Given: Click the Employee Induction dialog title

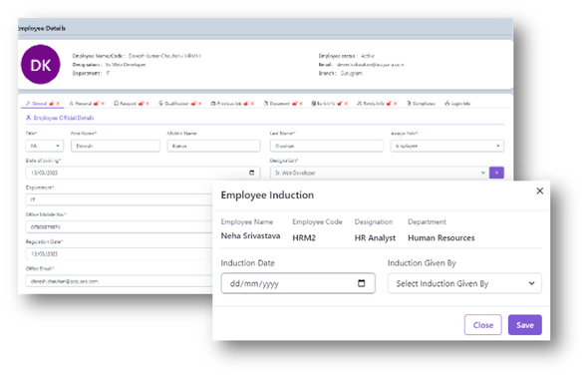Looking at the screenshot, I should pos(267,195).
